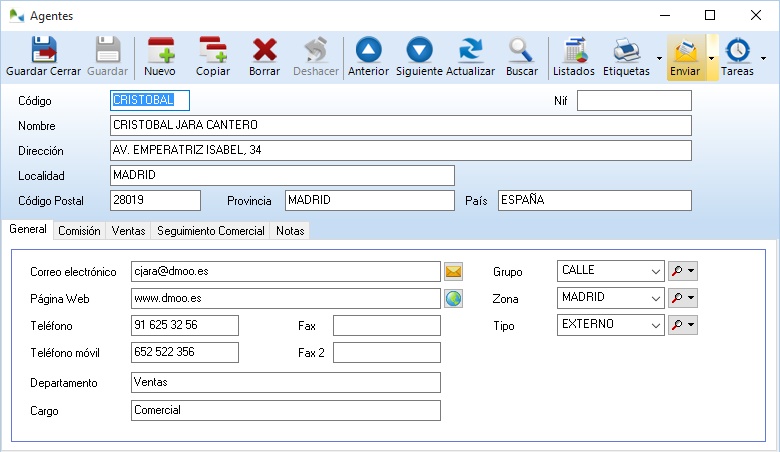Click the Copiar record icon
The image size is (780, 452).
click(212, 57)
